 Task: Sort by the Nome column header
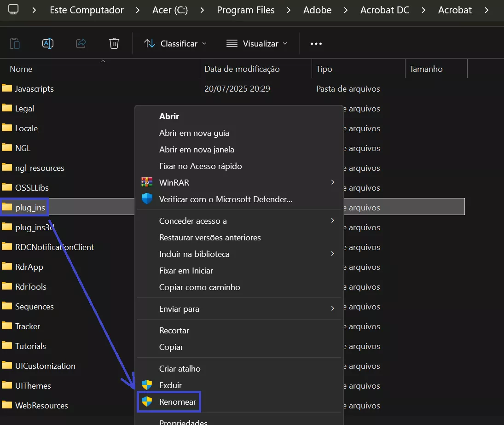21,69
